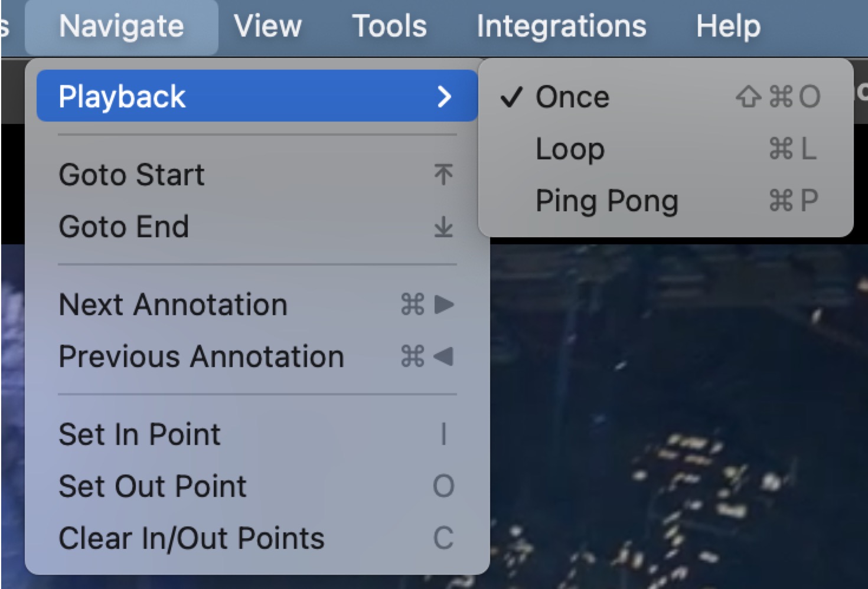Choose Set Out Point
Viewport: 868px width, 589px height.
pos(257,486)
